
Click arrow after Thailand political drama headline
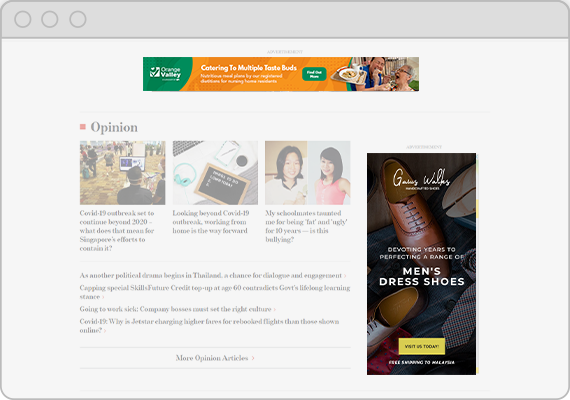click(x=345, y=276)
